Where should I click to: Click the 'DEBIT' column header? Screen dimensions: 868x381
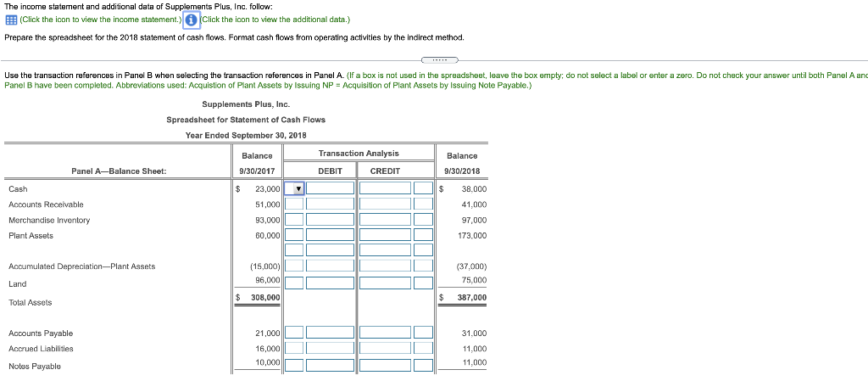coord(330,171)
